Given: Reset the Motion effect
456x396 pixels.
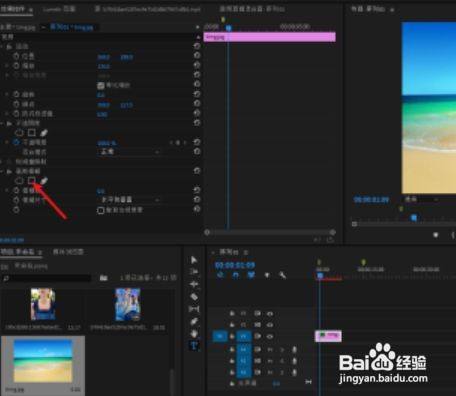Looking at the screenshot, I should pyautogui.click(x=197, y=46).
